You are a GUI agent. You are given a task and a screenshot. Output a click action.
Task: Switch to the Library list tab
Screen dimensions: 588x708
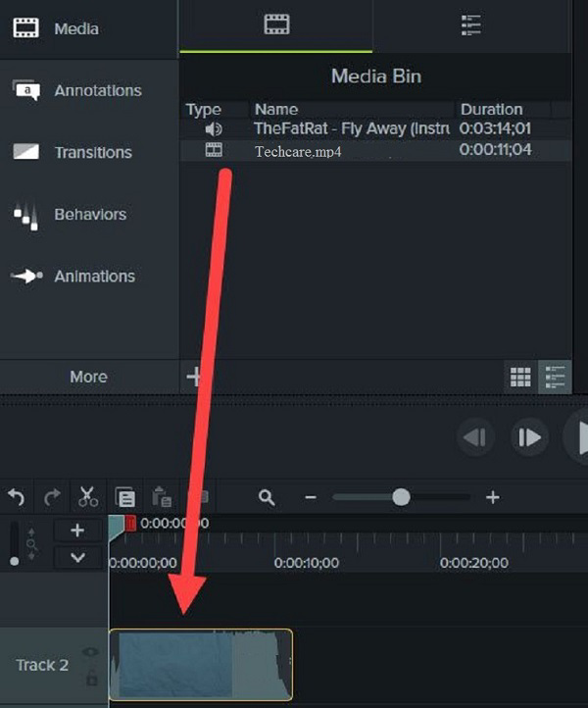471,25
